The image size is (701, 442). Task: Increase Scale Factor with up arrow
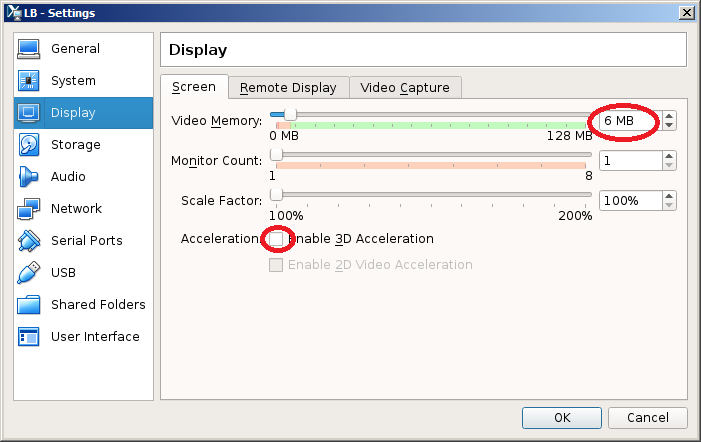(x=669, y=196)
